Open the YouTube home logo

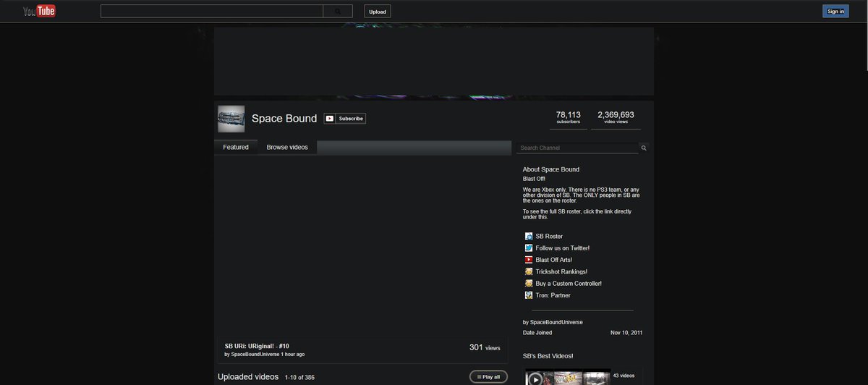click(39, 11)
